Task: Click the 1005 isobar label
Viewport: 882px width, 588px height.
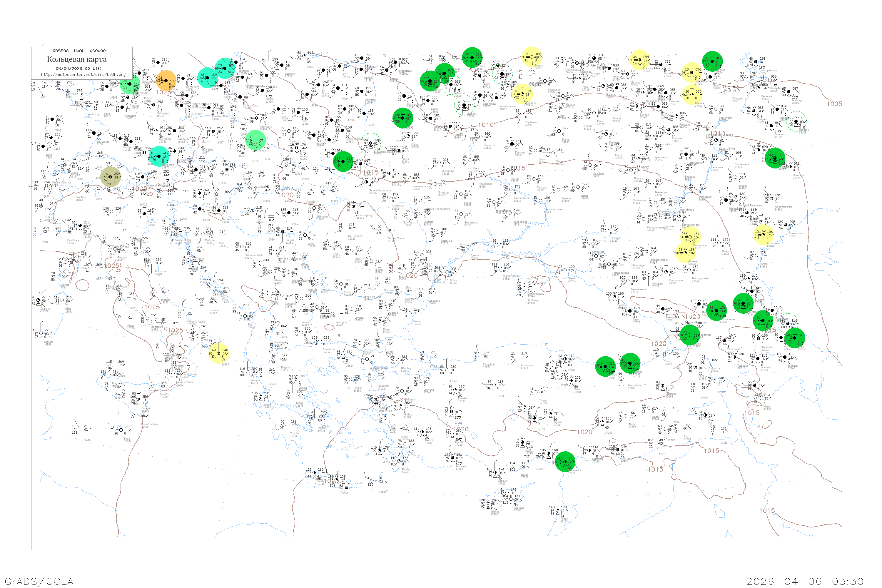Action: 834,104
